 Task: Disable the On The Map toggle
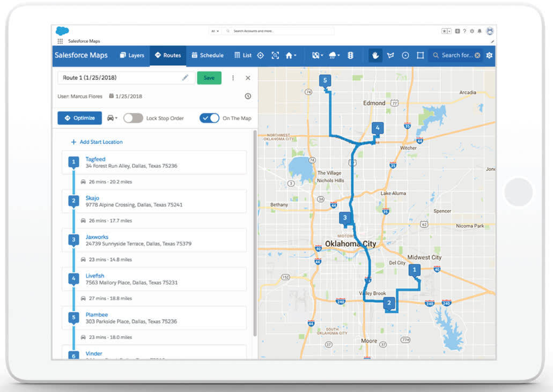click(x=209, y=118)
